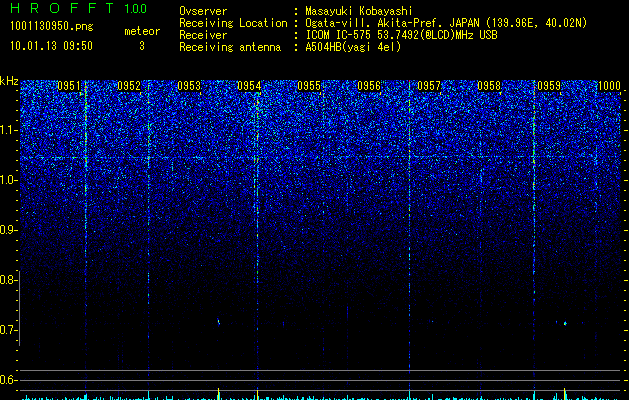
Task: Click the Receiving antenna label
Action: (230, 47)
